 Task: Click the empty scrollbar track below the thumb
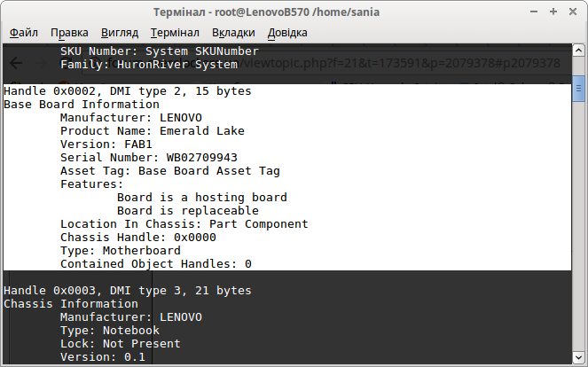coord(578,226)
